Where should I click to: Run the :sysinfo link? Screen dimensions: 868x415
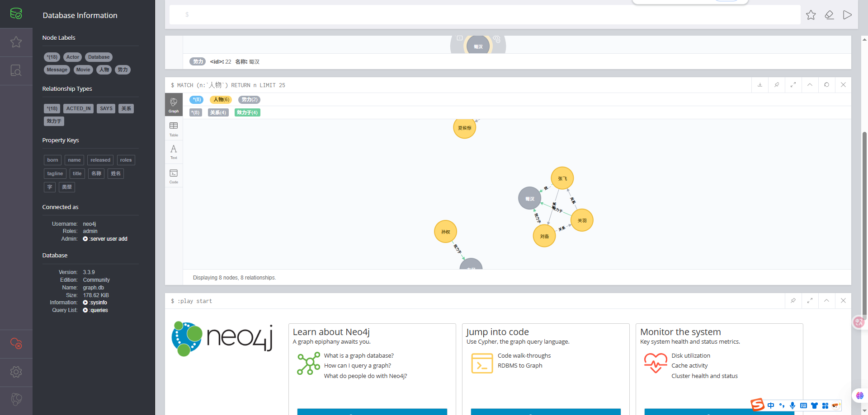click(95, 303)
